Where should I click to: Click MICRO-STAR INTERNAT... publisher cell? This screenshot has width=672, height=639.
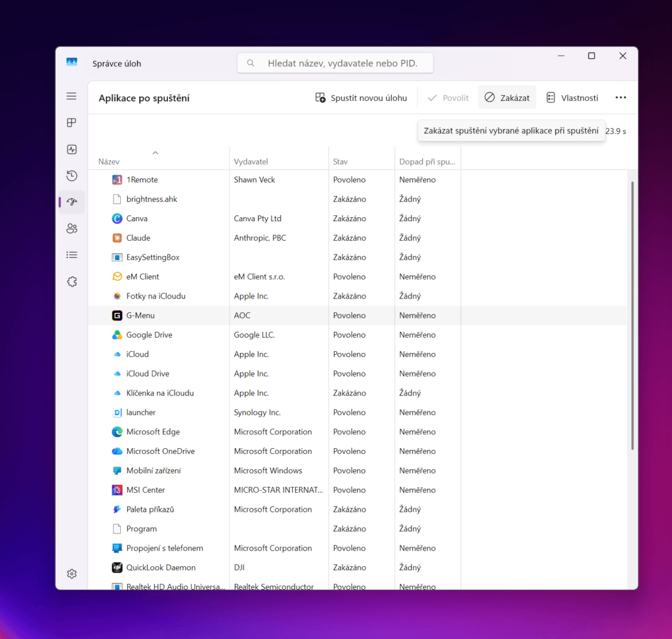(278, 490)
